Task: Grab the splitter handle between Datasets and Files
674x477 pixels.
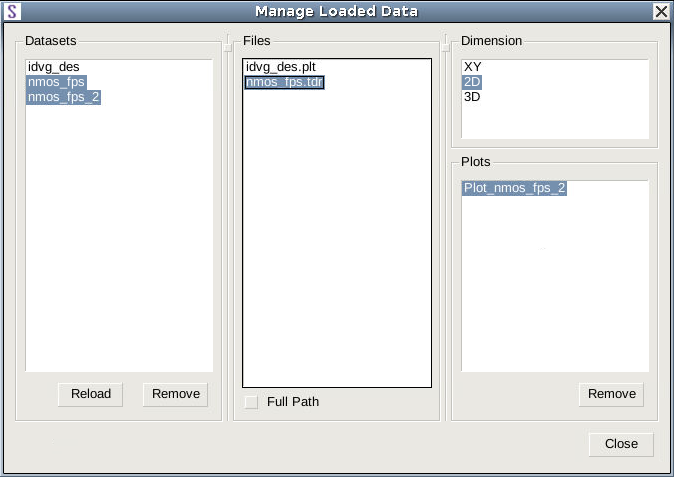Action: [x=228, y=47]
